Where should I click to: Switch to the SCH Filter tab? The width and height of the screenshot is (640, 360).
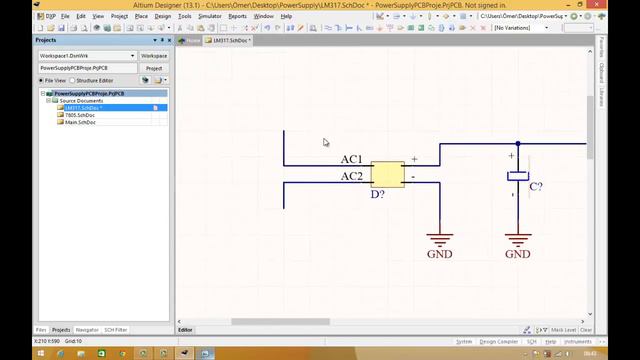click(x=116, y=330)
